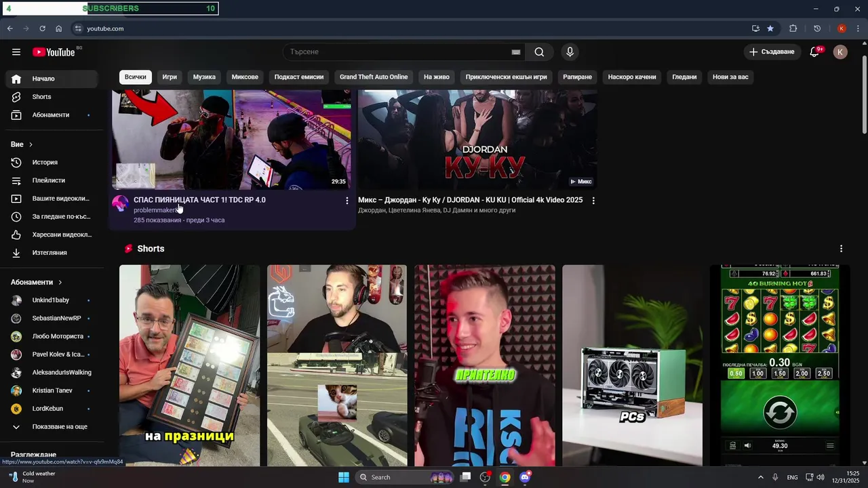Viewport: 868px width, 488px height.
Task: Go to browser home page icon
Action: 59,28
